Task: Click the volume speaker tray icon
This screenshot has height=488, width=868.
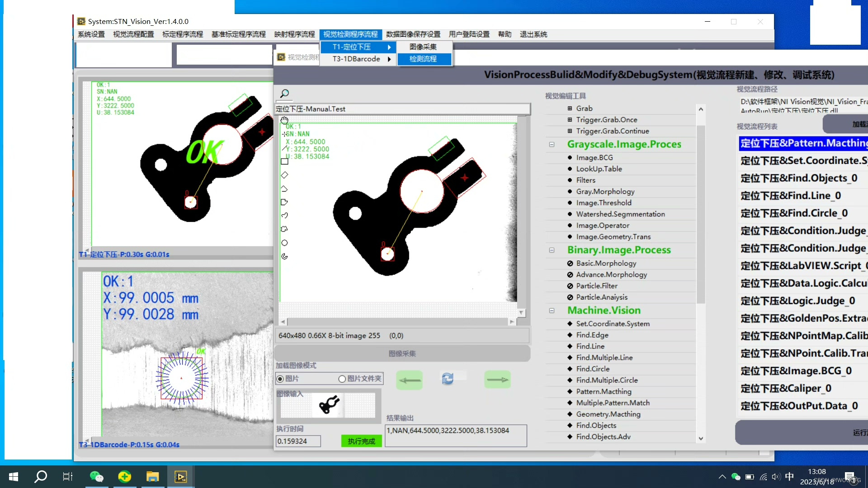Action: point(776,477)
